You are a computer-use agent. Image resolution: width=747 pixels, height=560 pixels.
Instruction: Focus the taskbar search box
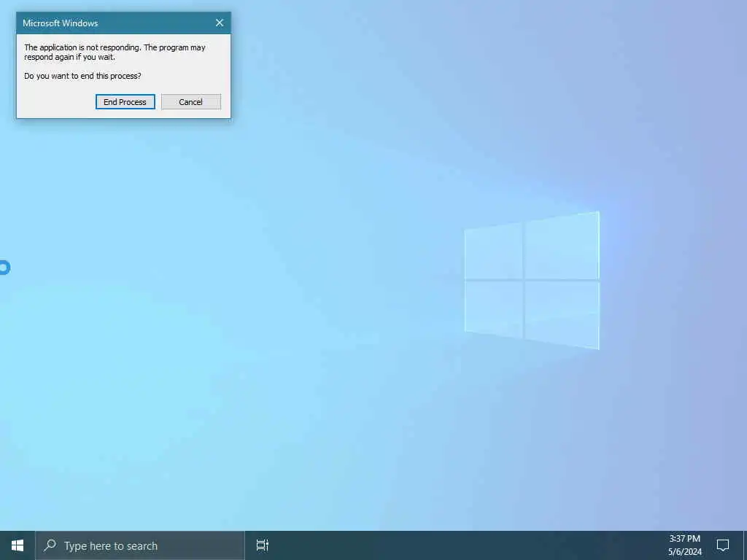(x=140, y=545)
